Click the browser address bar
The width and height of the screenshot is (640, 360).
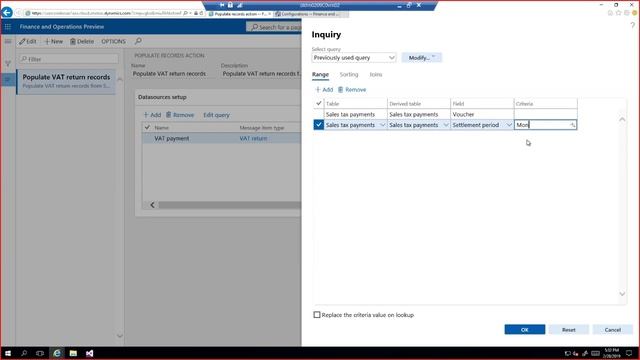pos(106,13)
